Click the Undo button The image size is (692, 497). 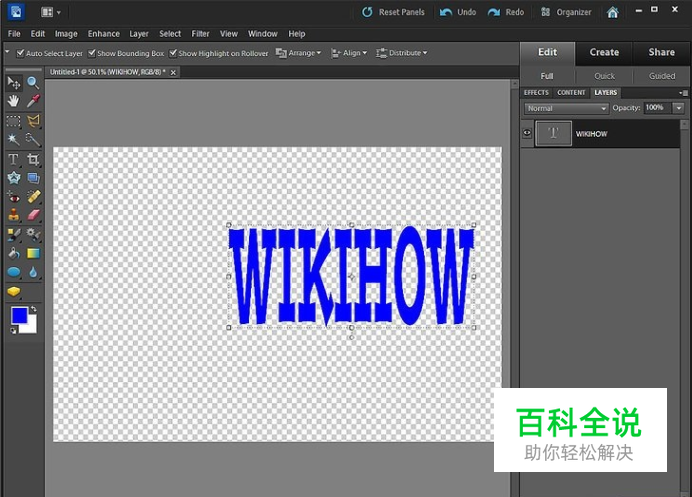pyautogui.click(x=458, y=12)
